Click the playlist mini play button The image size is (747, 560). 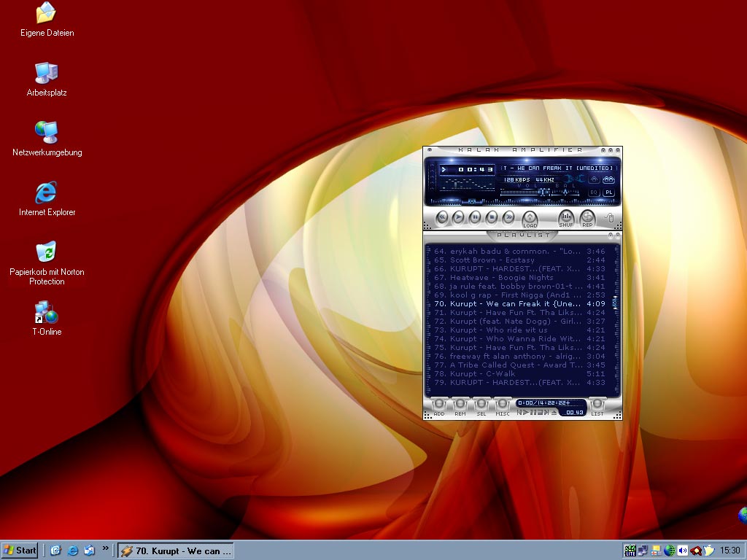coord(526,413)
